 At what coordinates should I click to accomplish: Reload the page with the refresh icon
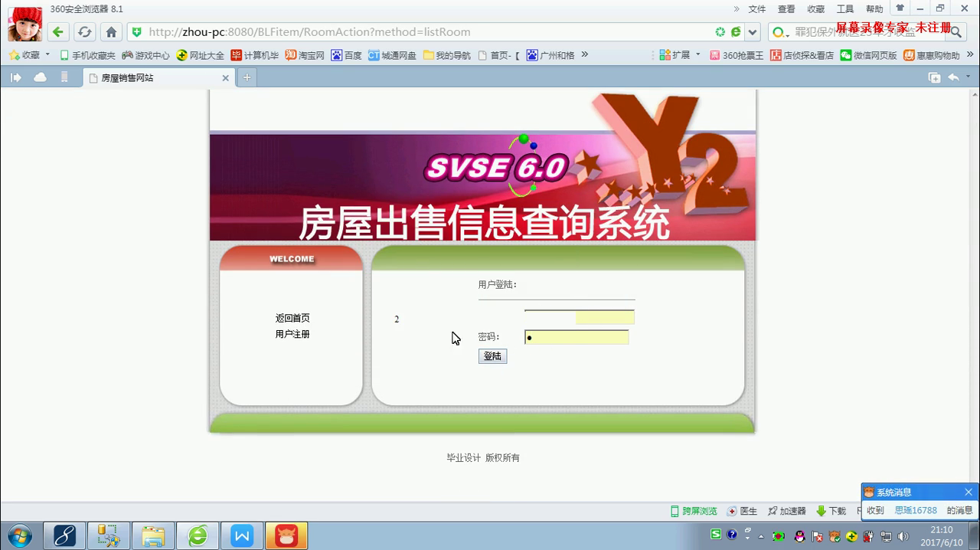click(84, 32)
